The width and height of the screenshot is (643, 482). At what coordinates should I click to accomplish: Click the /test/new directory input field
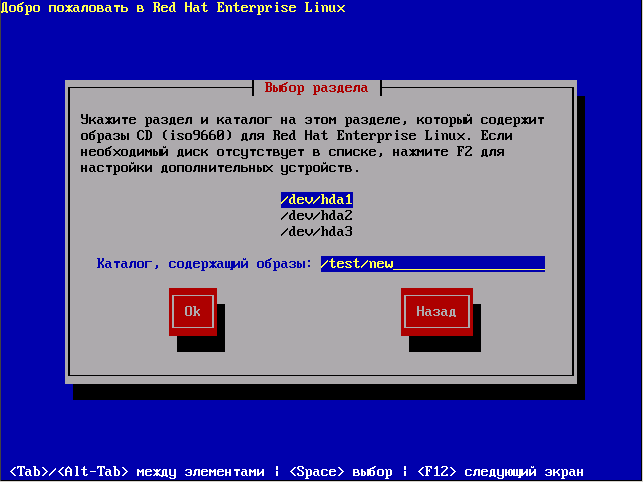click(433, 264)
